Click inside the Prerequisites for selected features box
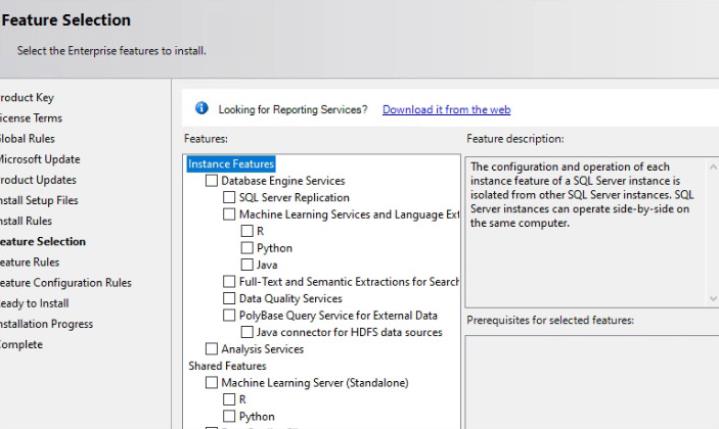Screen dimensions: 719x429 (590, 380)
